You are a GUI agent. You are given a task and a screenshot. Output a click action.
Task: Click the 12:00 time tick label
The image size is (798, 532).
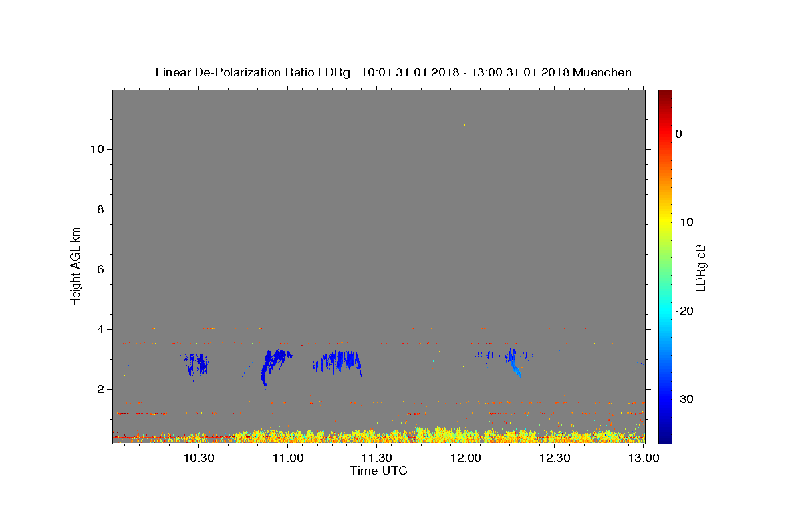click(465, 458)
